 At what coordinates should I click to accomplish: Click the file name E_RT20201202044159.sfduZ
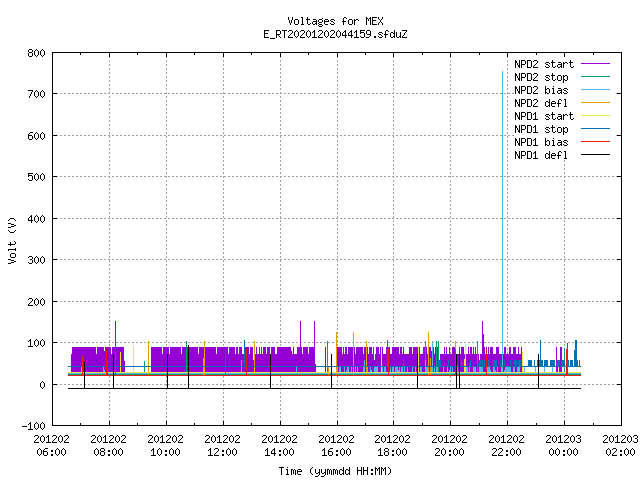tap(336, 34)
